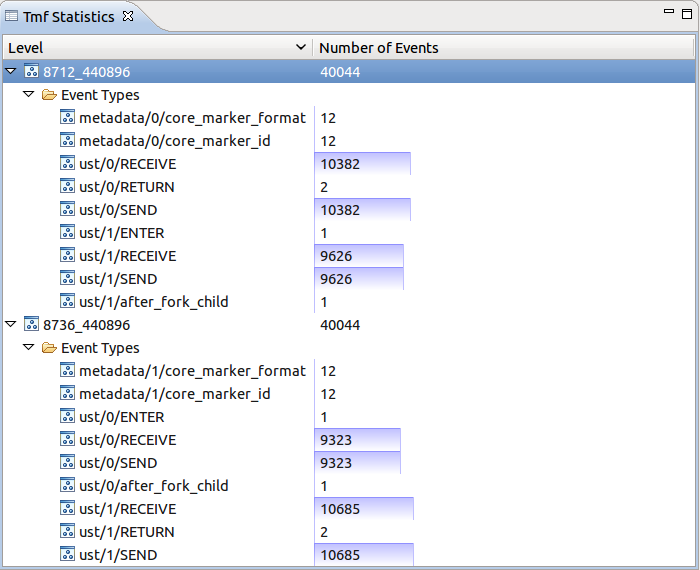Click the 10685 bar for ust/1/RECEIVE
The width and height of the screenshot is (700, 570).
click(x=363, y=509)
